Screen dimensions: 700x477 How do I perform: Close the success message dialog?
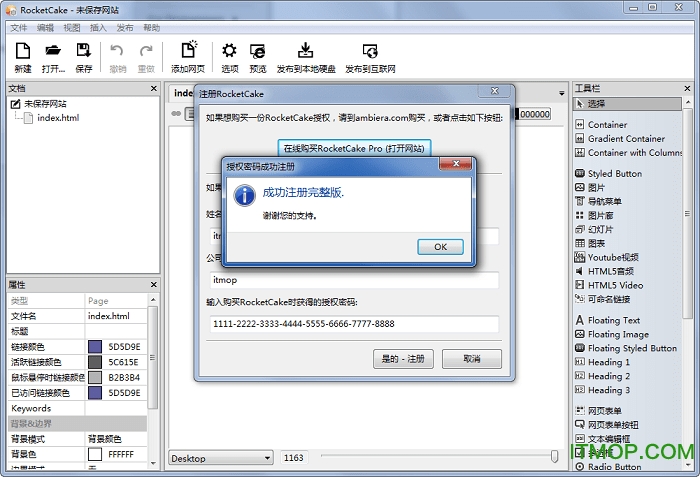(x=456, y=164)
